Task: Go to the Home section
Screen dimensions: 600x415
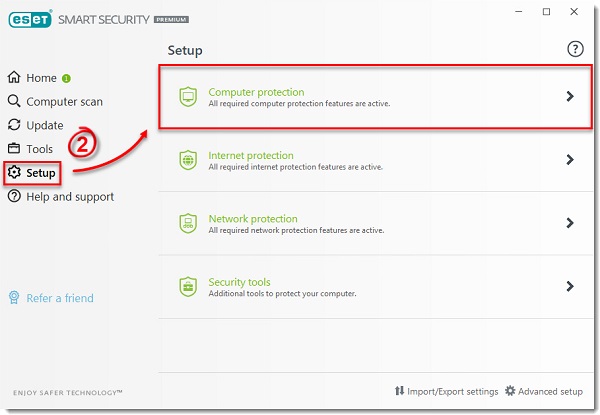Action: tap(40, 78)
